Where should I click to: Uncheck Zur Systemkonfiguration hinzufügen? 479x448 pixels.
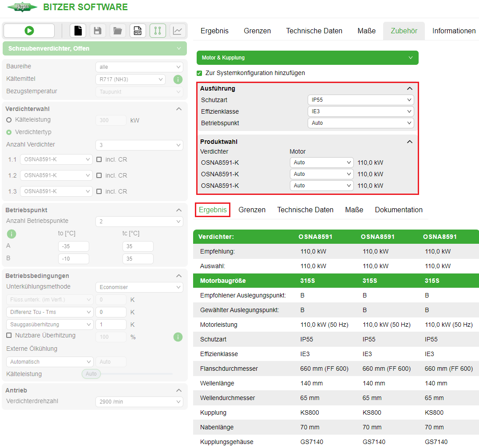[199, 73]
